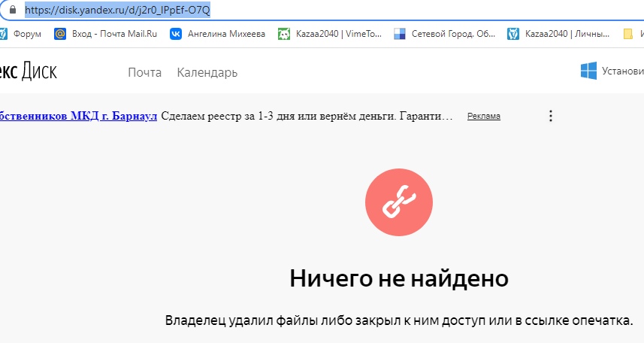Open the МКД г. Барнаул ad link
This screenshot has width=644, height=343.
click(x=78, y=116)
